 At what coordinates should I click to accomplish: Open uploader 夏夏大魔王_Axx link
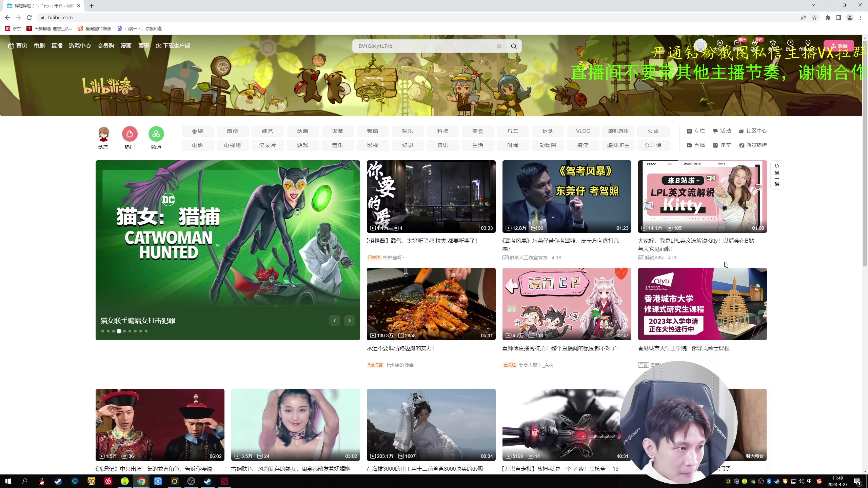pyautogui.click(x=536, y=365)
